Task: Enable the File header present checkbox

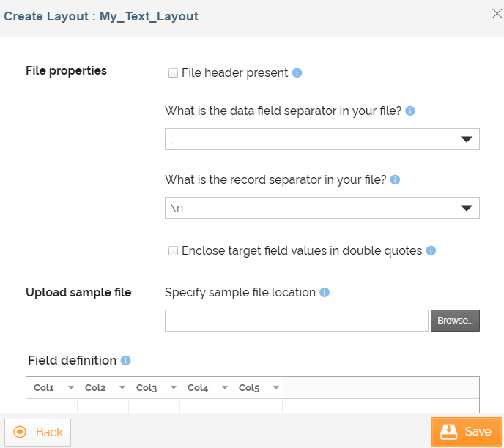Action: (174, 72)
